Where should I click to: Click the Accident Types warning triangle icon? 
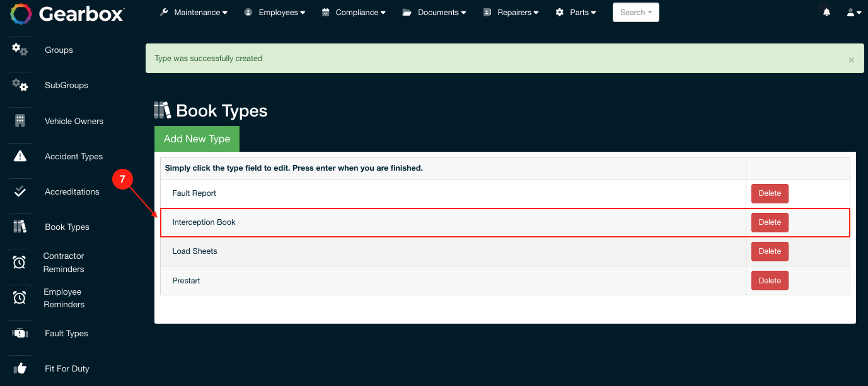(20, 156)
